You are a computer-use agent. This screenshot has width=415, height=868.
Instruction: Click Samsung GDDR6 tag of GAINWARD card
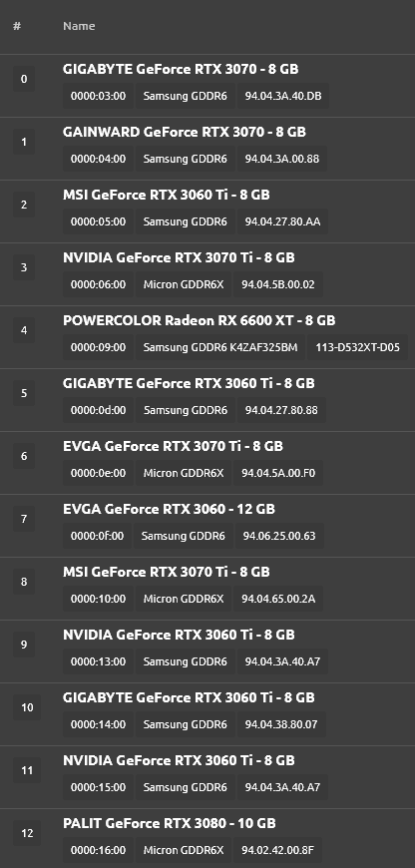tap(185, 159)
